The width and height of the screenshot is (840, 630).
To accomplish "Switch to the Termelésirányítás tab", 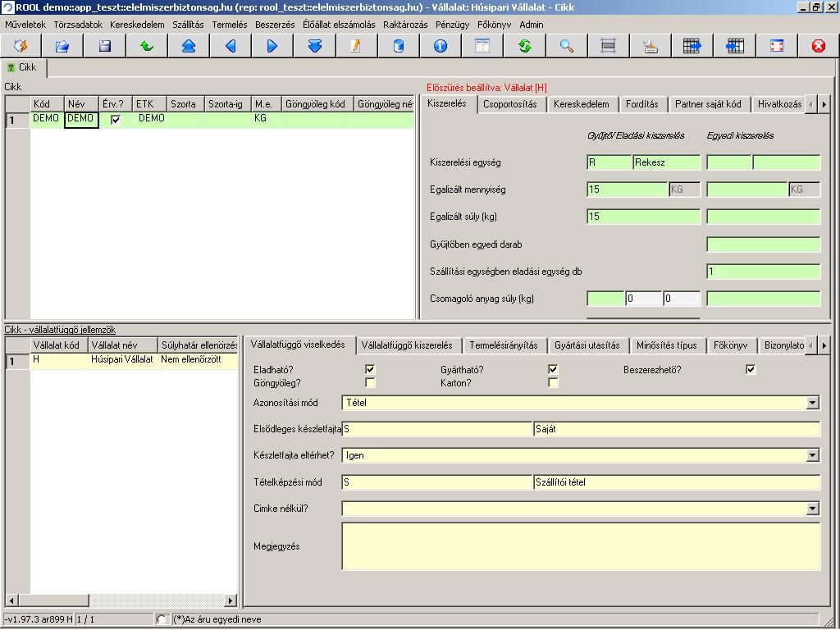I will (x=504, y=345).
